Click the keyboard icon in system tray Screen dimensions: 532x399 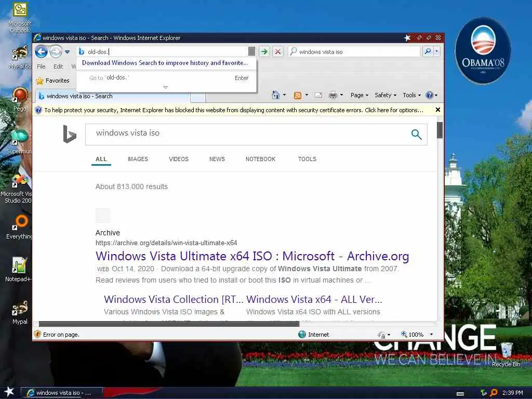tap(460, 393)
